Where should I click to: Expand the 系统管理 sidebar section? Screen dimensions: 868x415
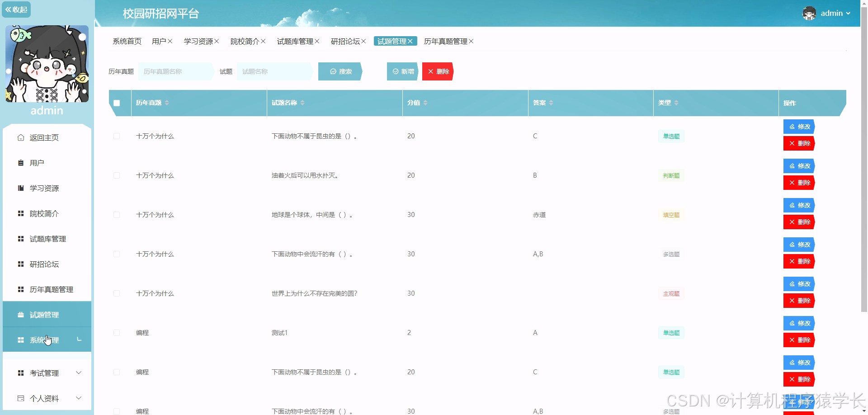click(x=44, y=340)
